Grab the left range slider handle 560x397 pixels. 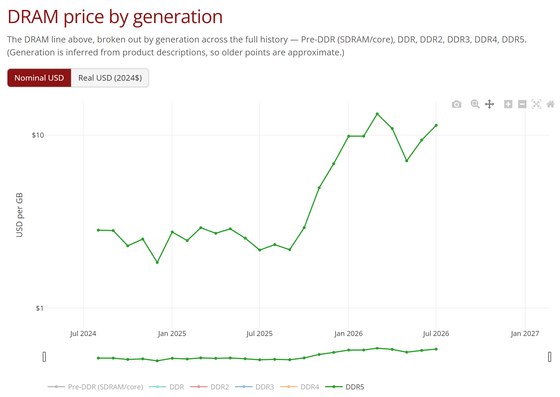pyautogui.click(x=44, y=357)
